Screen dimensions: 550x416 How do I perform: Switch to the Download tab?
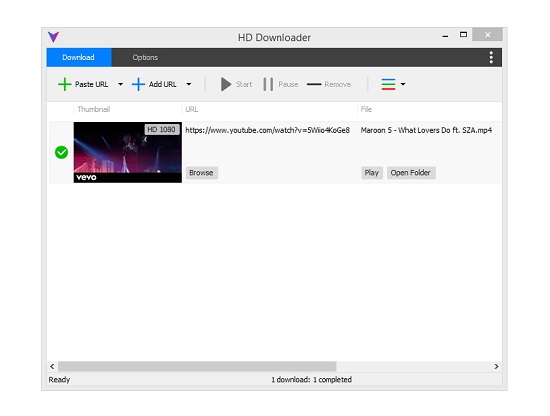[79, 57]
